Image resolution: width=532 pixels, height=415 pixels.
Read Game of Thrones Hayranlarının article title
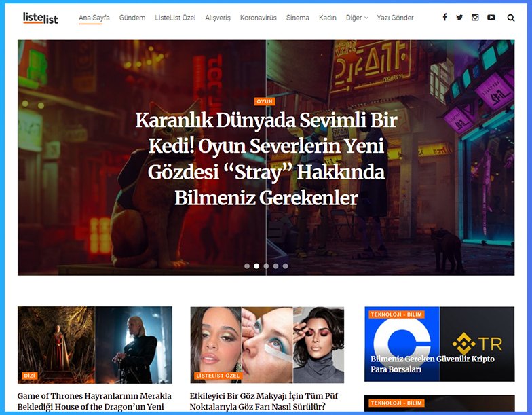[x=95, y=401]
